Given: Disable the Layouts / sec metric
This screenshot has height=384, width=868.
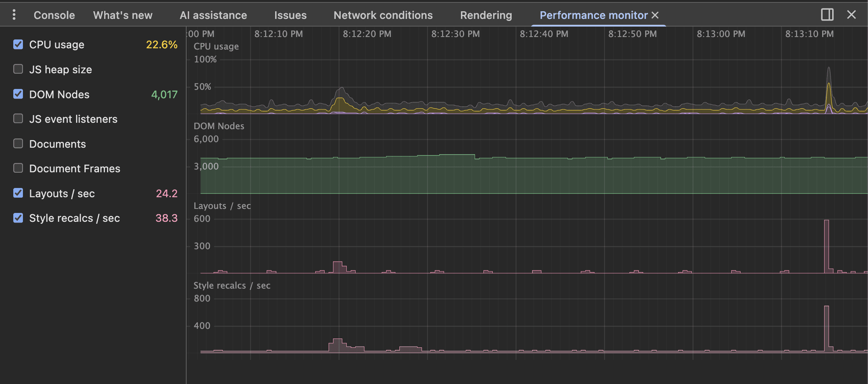Looking at the screenshot, I should (18, 193).
